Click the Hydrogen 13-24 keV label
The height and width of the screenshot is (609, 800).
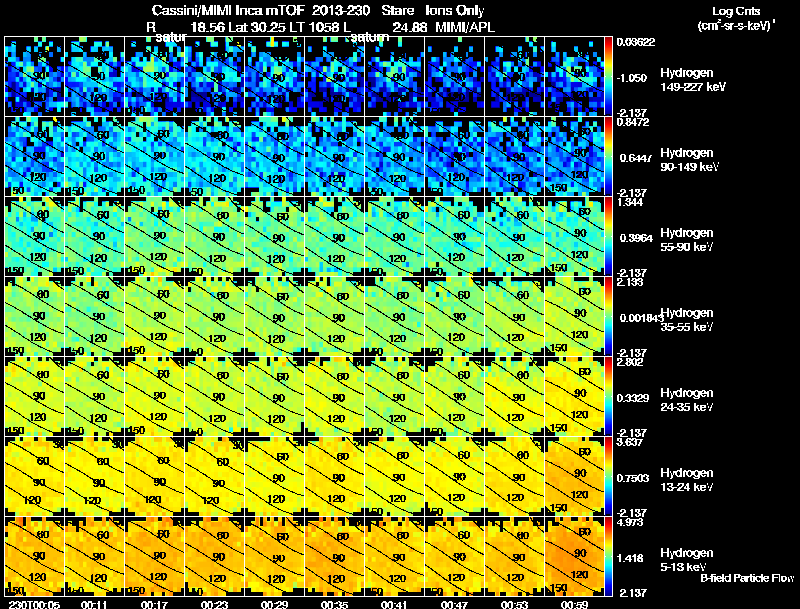(687, 480)
